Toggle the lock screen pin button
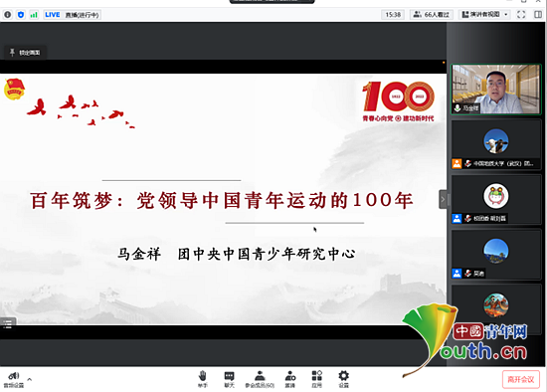This screenshot has width=547, height=392. [25, 53]
